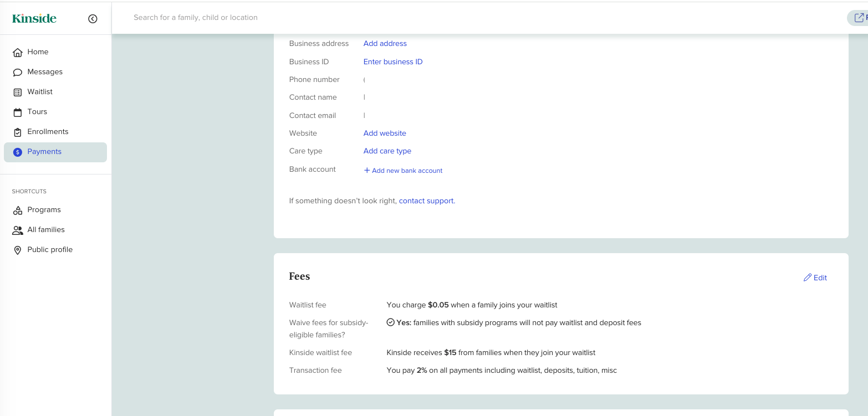Click Add website
Viewport: 868px width, 416px height.
click(x=385, y=133)
